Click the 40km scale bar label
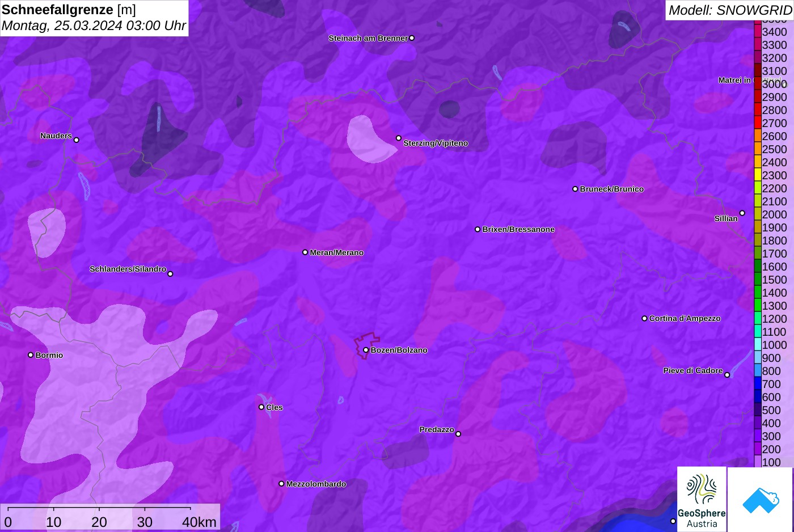Viewport: 794px width, 532px height. pyautogui.click(x=199, y=522)
